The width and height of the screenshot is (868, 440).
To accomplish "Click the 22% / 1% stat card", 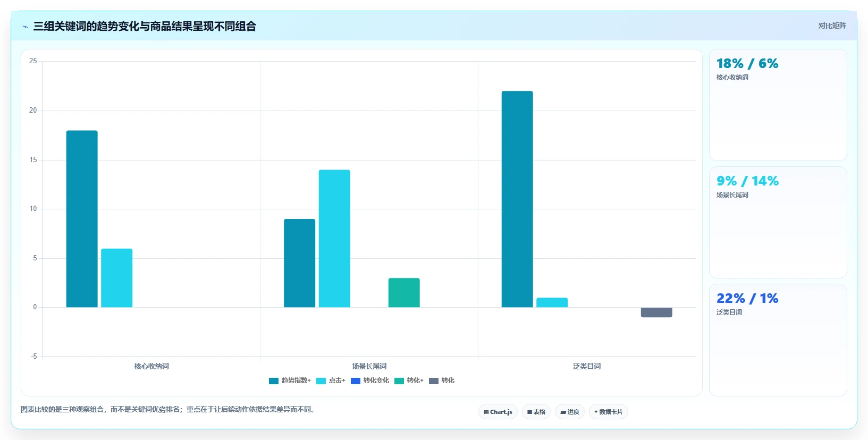I will click(x=778, y=340).
